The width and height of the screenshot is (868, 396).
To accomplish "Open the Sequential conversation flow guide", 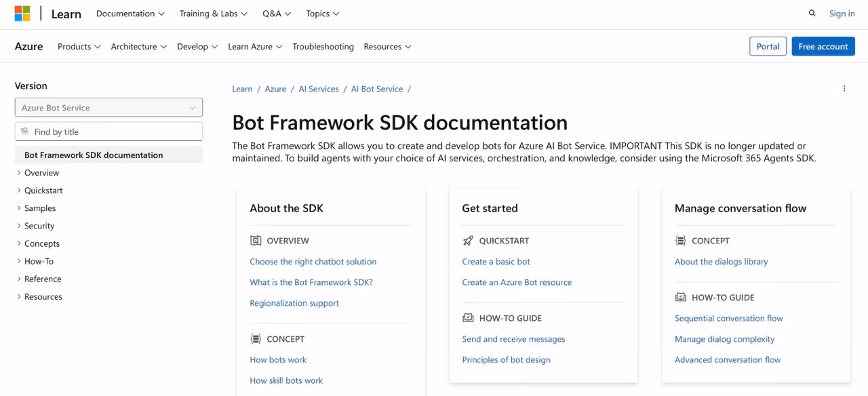I will point(728,318).
